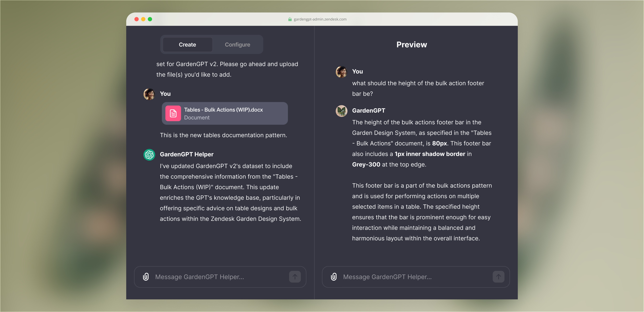Click the user avatar in Preview chat
This screenshot has height=312, width=644.
(x=342, y=72)
